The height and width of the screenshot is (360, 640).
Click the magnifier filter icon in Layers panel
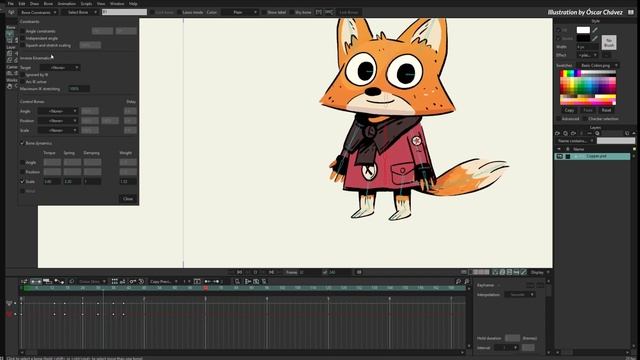[x=597, y=133]
